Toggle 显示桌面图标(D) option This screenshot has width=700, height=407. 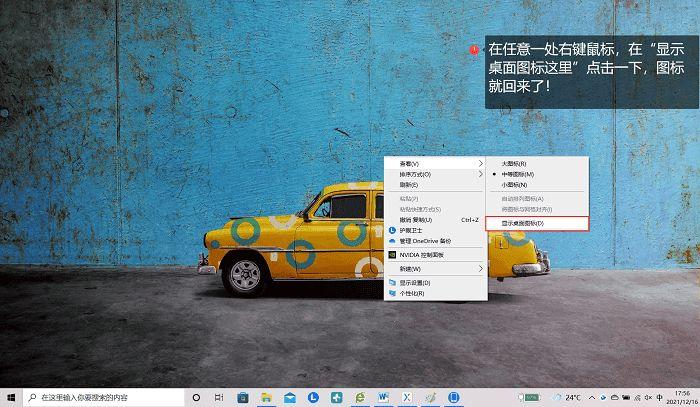click(523, 223)
